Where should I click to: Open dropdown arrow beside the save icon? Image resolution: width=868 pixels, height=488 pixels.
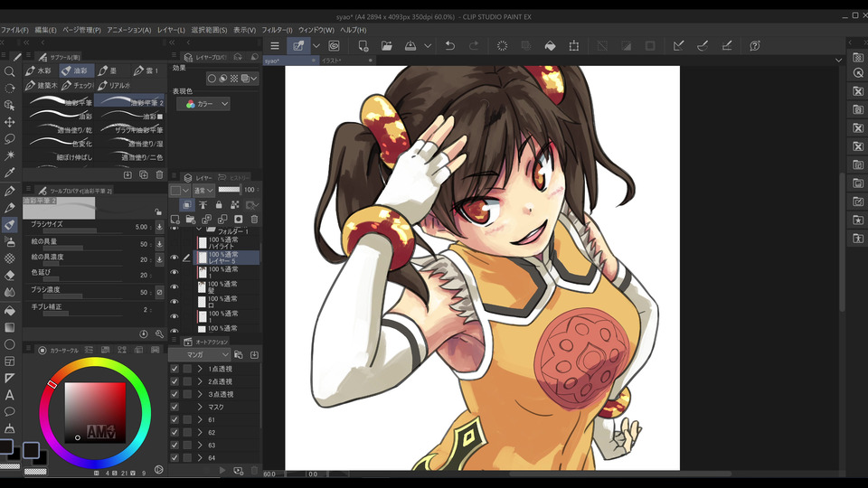point(428,46)
